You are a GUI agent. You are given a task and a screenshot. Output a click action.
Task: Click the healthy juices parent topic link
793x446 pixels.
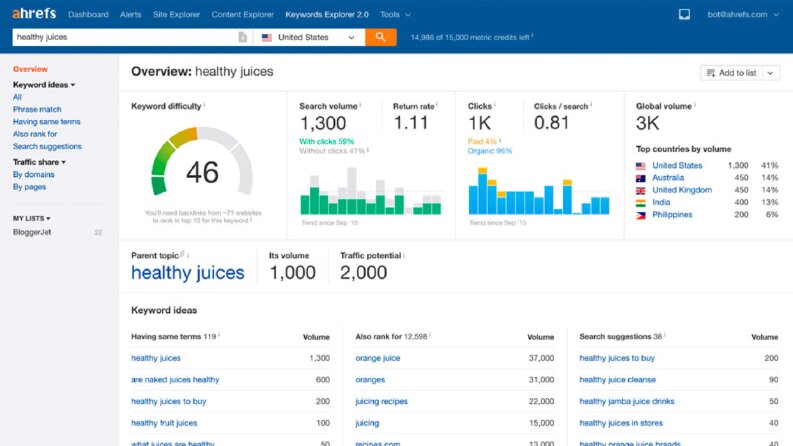[x=188, y=273]
